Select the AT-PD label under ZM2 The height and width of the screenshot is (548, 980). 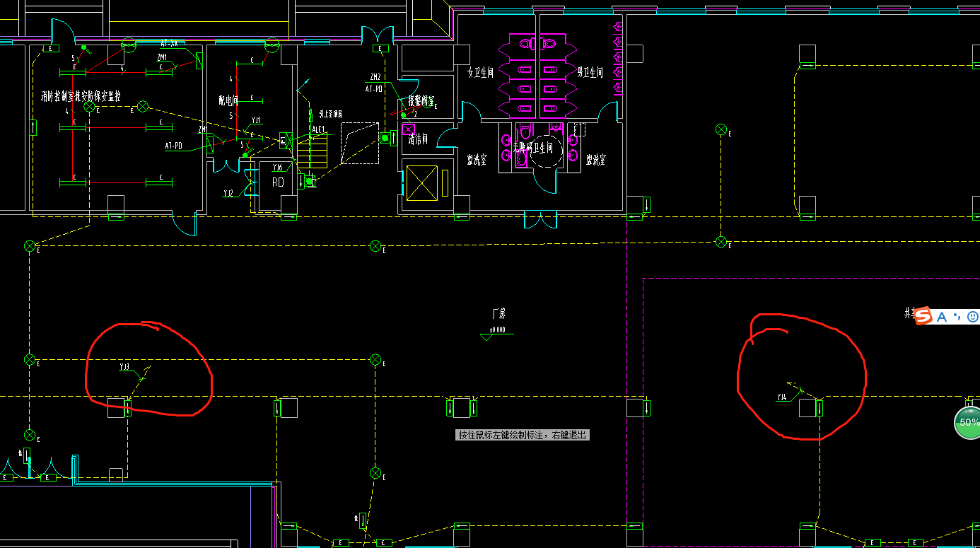(x=374, y=89)
